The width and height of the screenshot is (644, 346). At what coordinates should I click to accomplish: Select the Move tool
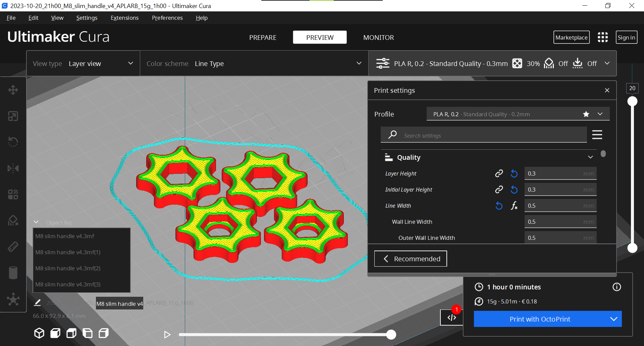[x=13, y=90]
